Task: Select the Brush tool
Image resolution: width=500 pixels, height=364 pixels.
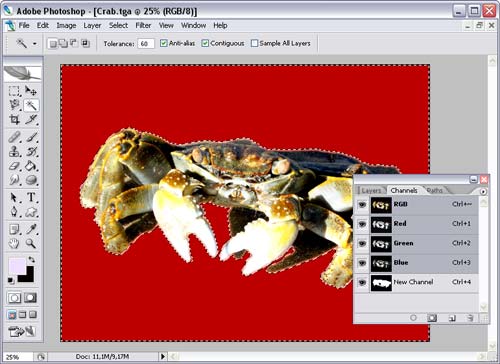Action: [x=31, y=137]
